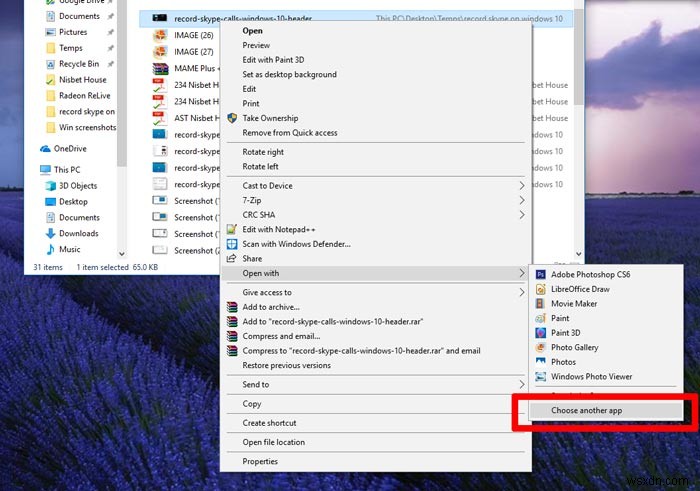The image size is (700, 491).
Task: Click the Windows Photo Viewer icon
Action: tap(540, 377)
